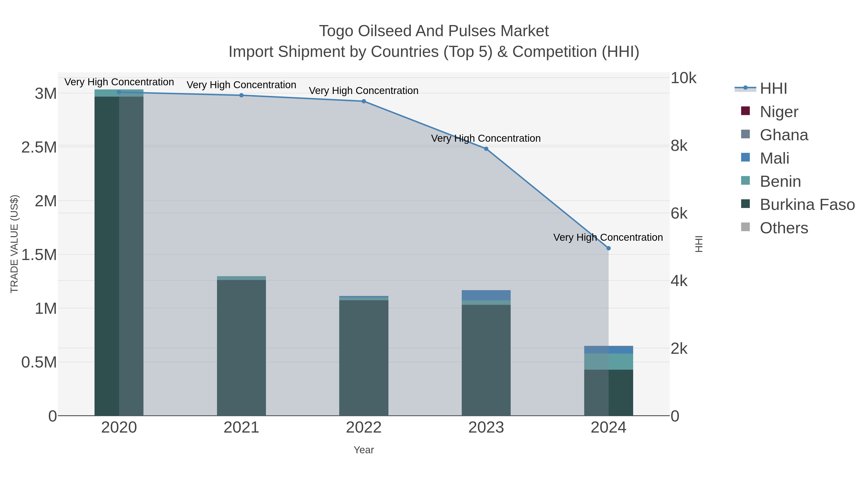The height and width of the screenshot is (488, 868).
Task: Click the 2022 Burkina Faso bar
Action: click(x=364, y=358)
